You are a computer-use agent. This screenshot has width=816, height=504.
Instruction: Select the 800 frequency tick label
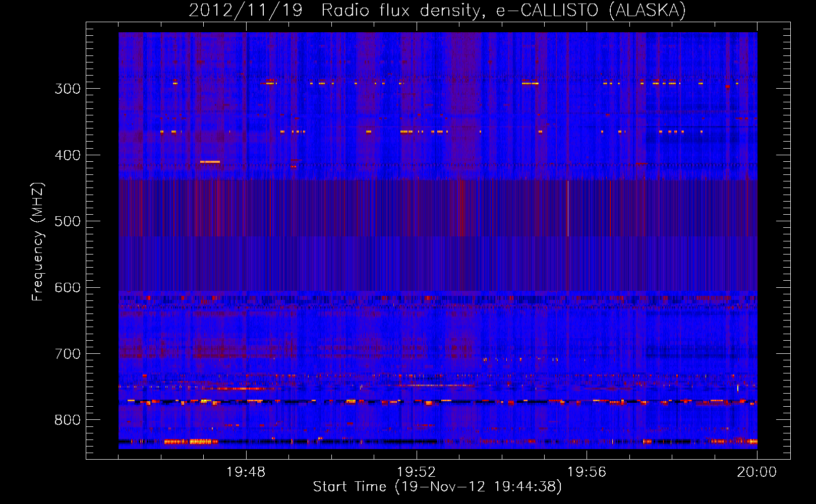[68, 420]
